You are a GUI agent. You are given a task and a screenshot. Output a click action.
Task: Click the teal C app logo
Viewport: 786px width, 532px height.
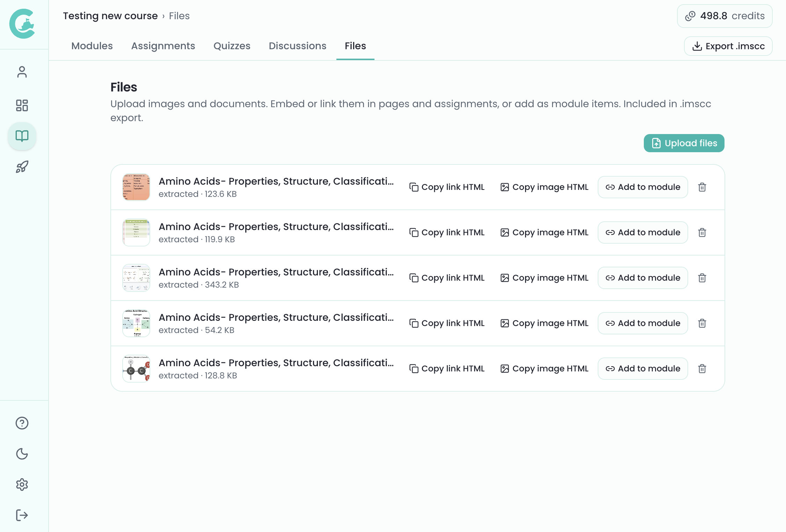(x=22, y=24)
